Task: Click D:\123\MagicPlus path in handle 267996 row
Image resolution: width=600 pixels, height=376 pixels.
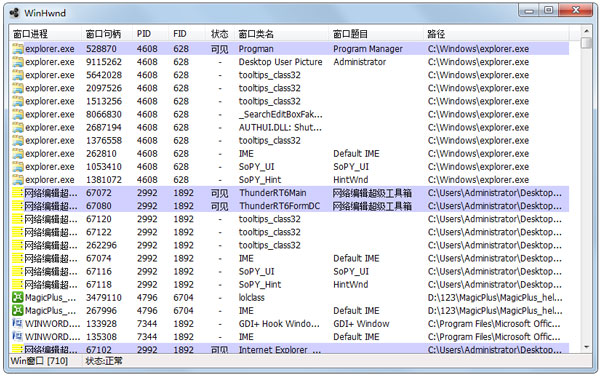Action: [495, 311]
